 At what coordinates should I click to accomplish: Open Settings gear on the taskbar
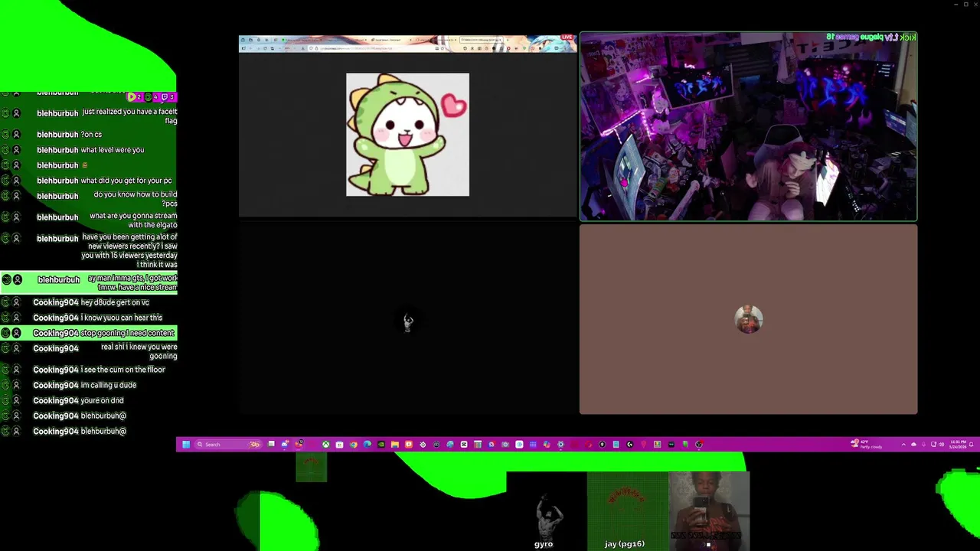[x=560, y=444]
